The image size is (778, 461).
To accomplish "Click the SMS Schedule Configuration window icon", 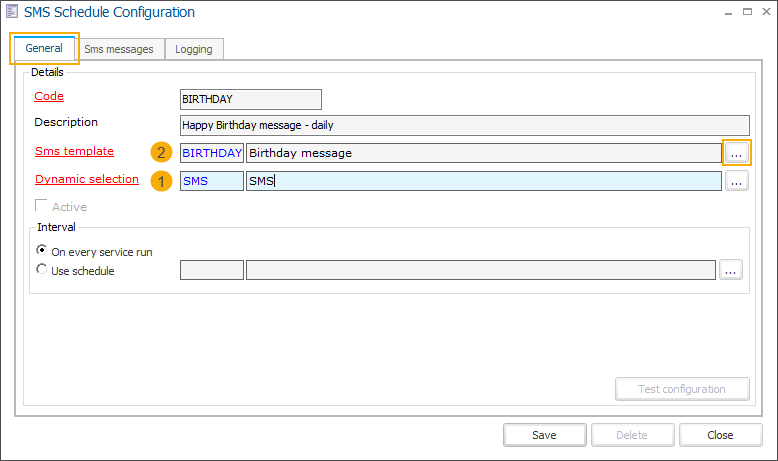I will 13,12.
